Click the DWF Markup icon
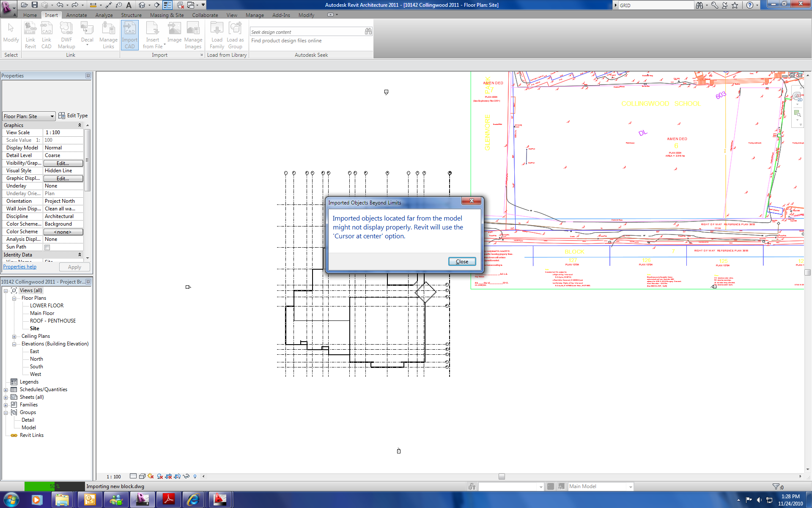Viewport: 812px width, 508px height. pos(66,35)
